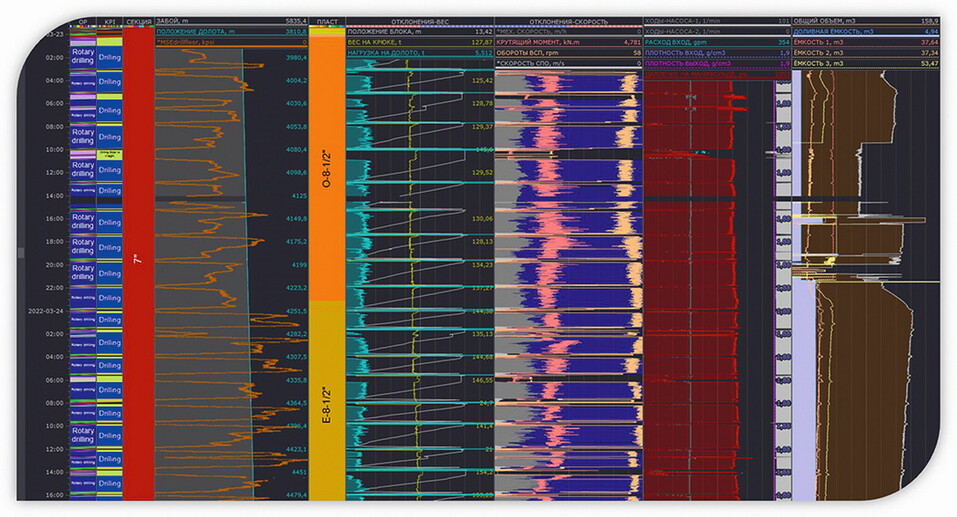Screen dimensions: 957x517
Task: Click the OP column header
Action: pos(82,21)
